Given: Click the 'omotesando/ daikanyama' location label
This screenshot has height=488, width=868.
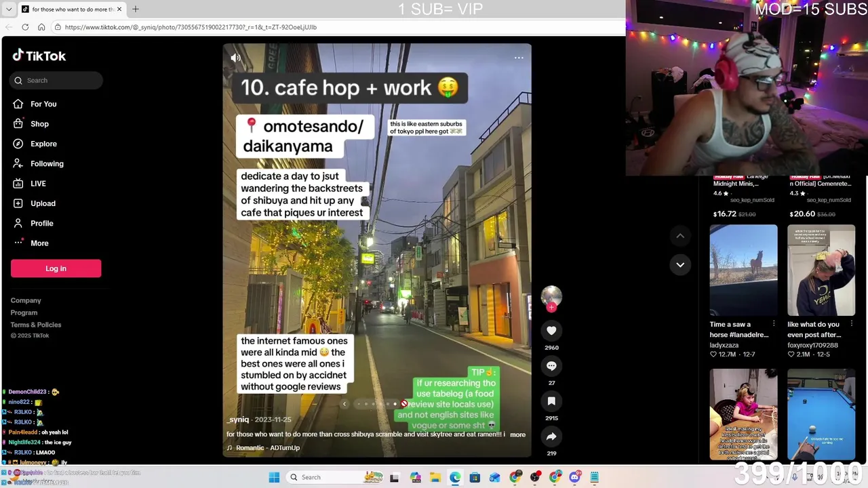Looking at the screenshot, I should 304,136.
